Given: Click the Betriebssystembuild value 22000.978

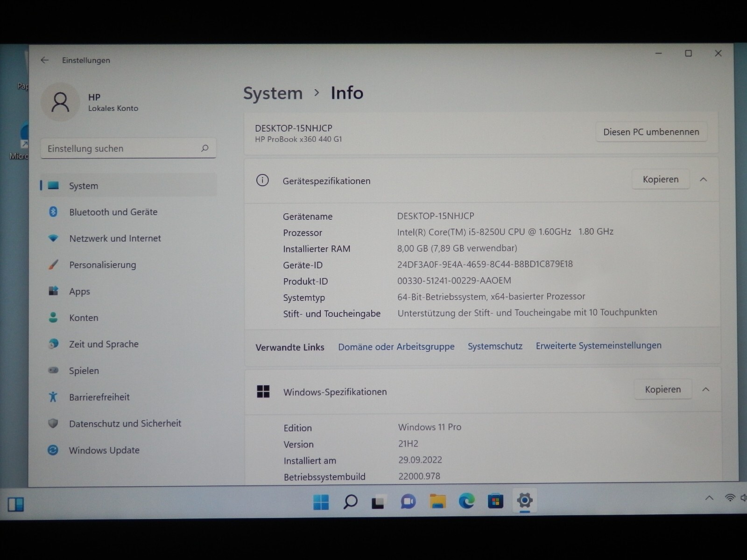Looking at the screenshot, I should point(419,476).
